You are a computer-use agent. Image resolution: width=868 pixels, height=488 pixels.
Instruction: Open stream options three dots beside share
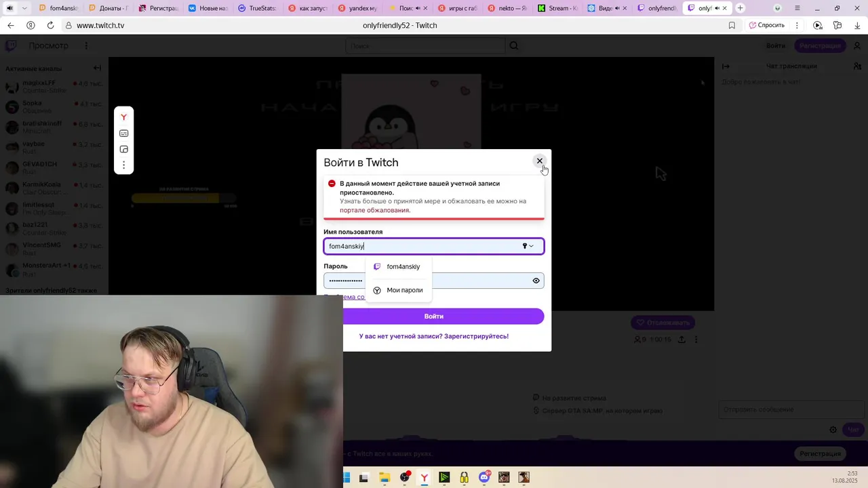tap(696, 340)
